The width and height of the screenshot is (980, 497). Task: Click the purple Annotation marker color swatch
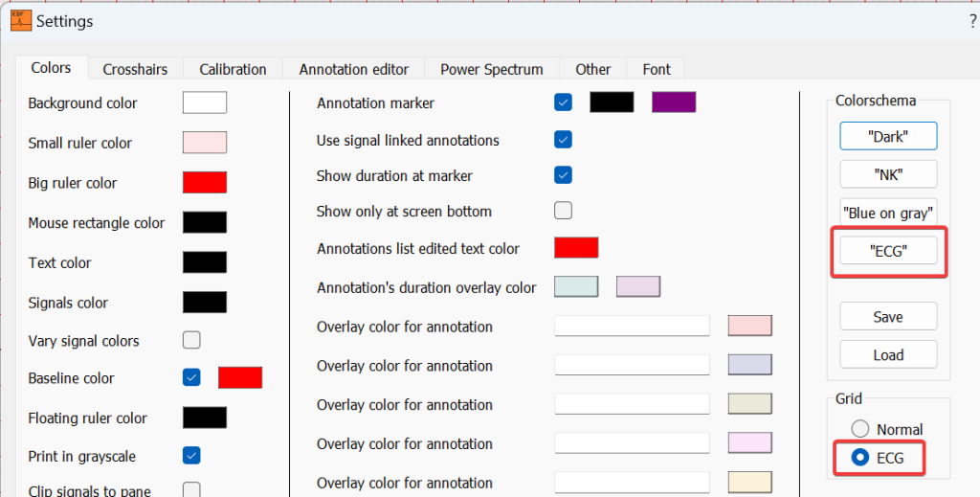click(673, 102)
